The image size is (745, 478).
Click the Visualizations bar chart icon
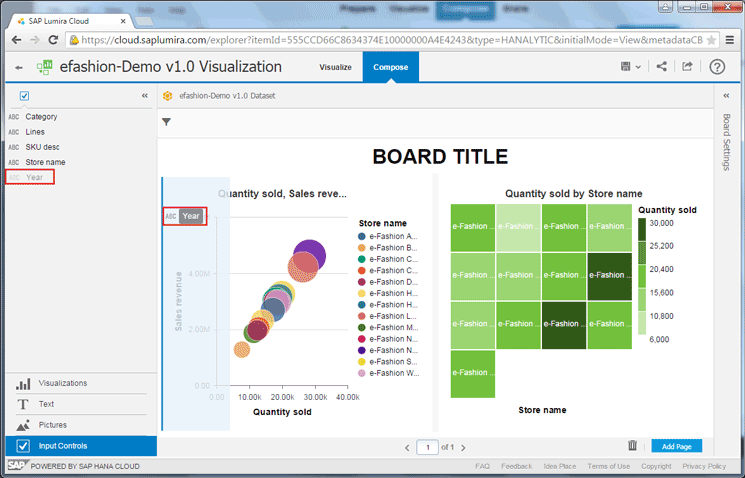[x=23, y=384]
